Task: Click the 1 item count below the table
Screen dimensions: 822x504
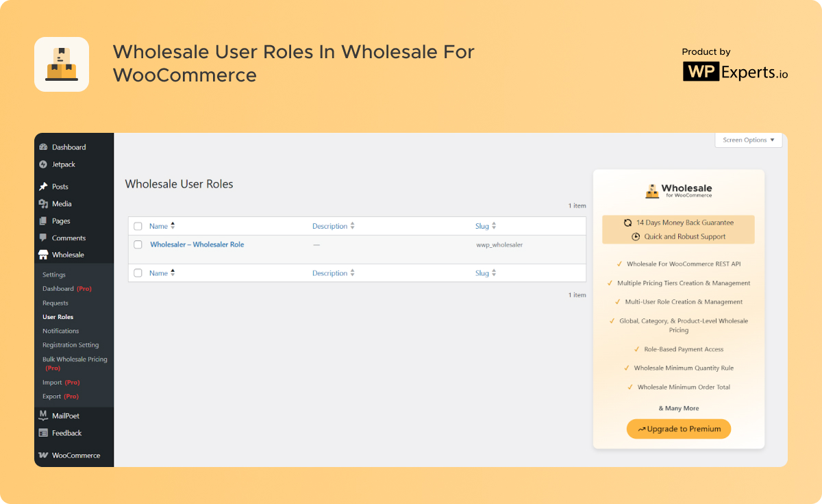Action: 577,295
